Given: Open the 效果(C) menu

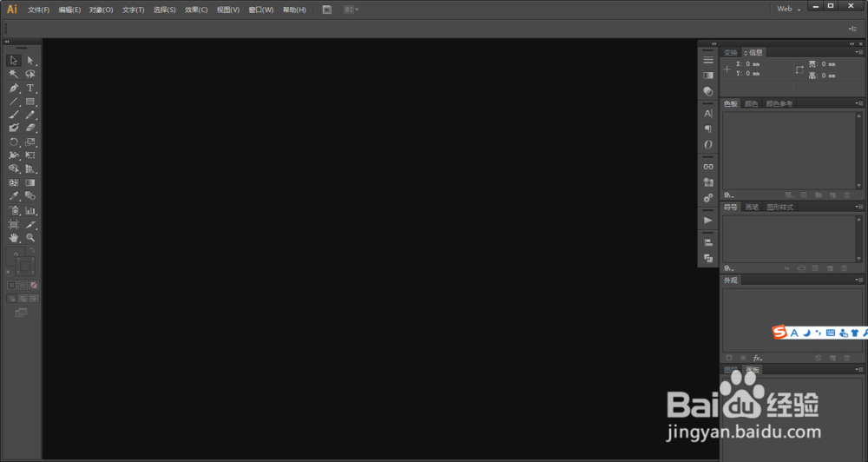Looking at the screenshot, I should (196, 10).
